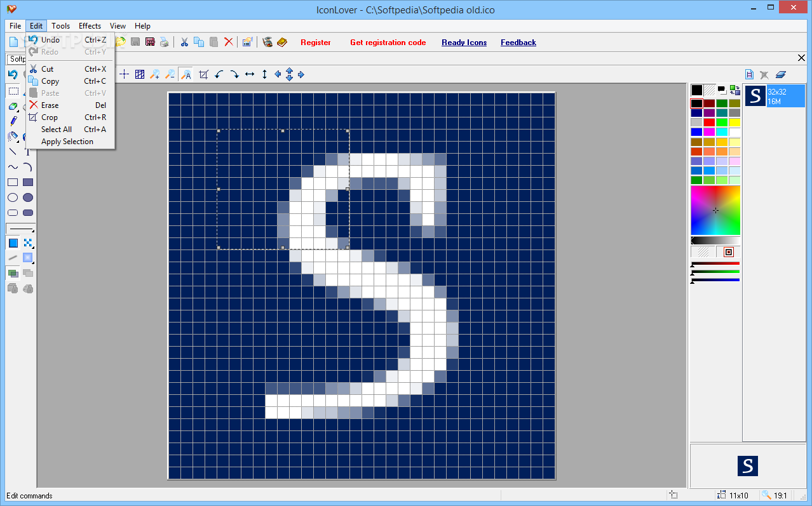Choose Crop from the Edit menu
This screenshot has width=812, height=506.
pyautogui.click(x=70, y=117)
